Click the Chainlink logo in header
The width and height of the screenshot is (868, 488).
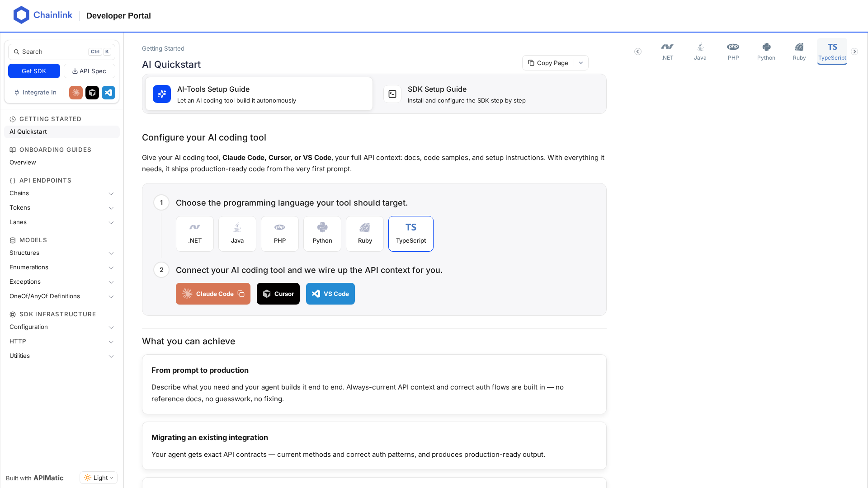click(43, 15)
